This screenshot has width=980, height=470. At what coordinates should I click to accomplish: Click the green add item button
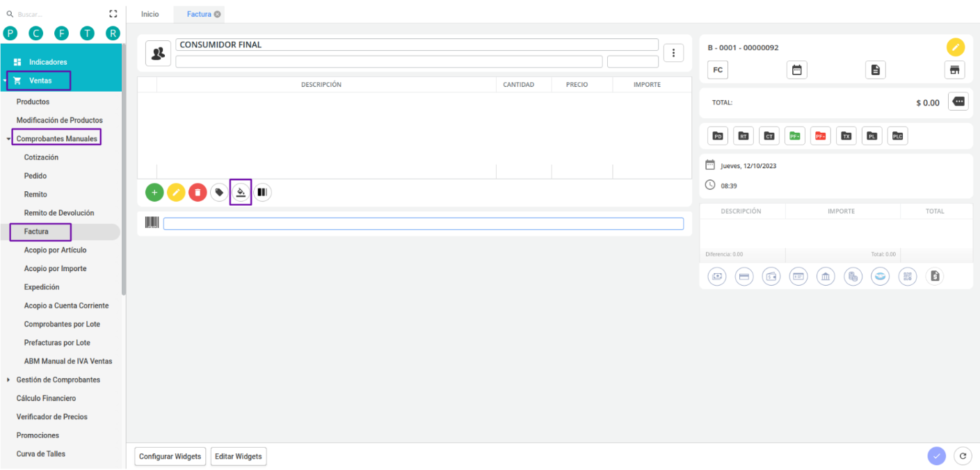[154, 193]
